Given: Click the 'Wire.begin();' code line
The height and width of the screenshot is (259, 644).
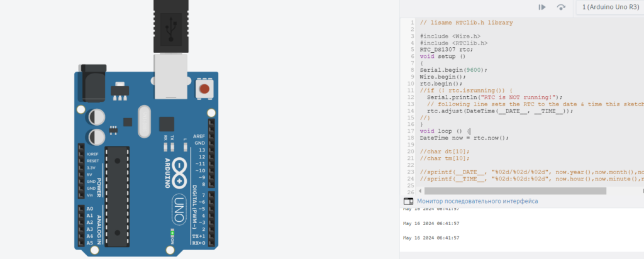Looking at the screenshot, I should point(443,77).
